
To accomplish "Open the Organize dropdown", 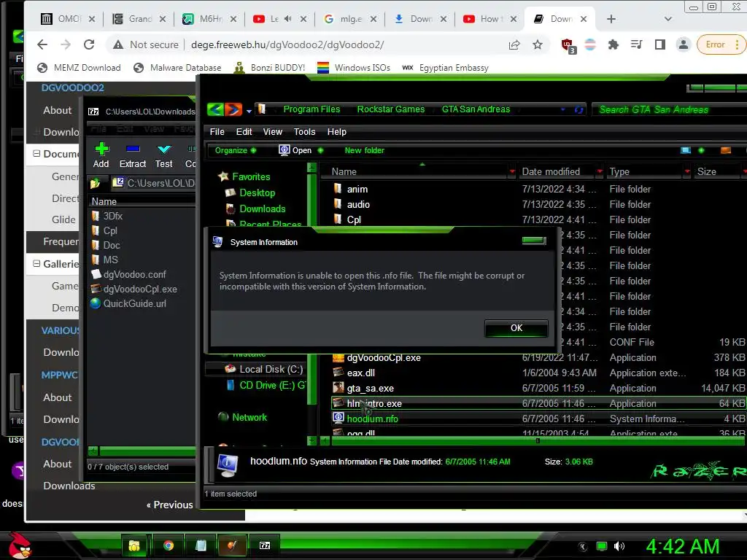I will (x=236, y=150).
